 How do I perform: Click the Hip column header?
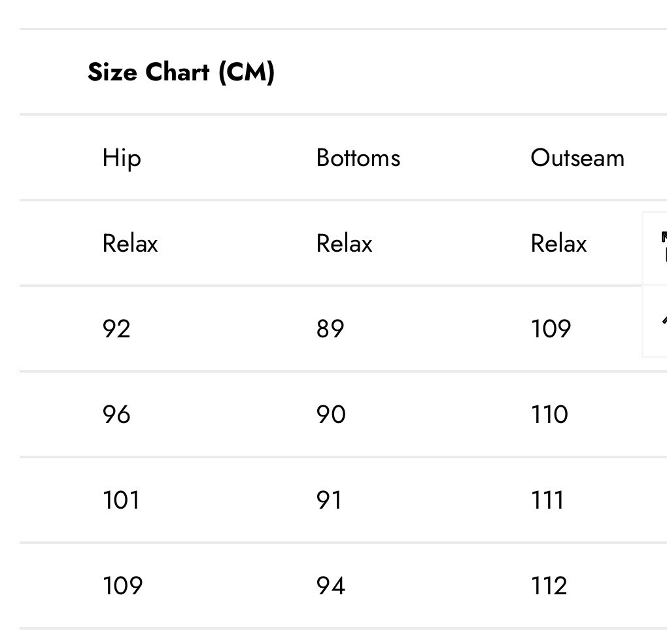tap(122, 159)
